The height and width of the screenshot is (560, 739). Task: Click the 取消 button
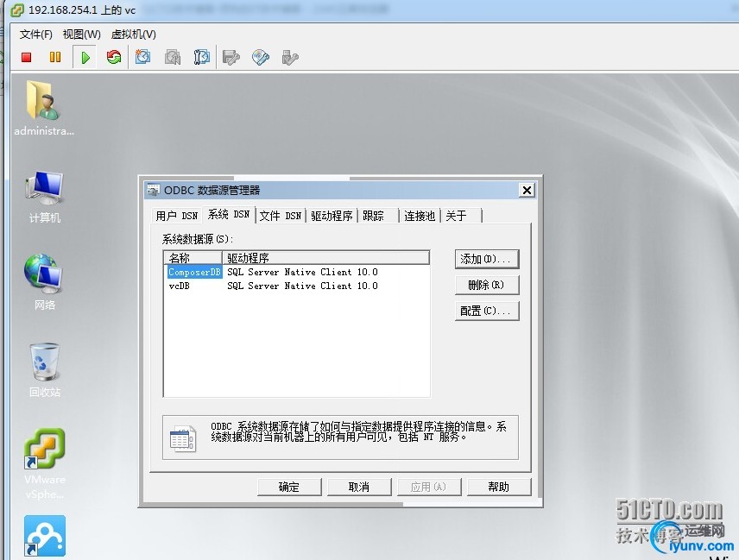359,487
